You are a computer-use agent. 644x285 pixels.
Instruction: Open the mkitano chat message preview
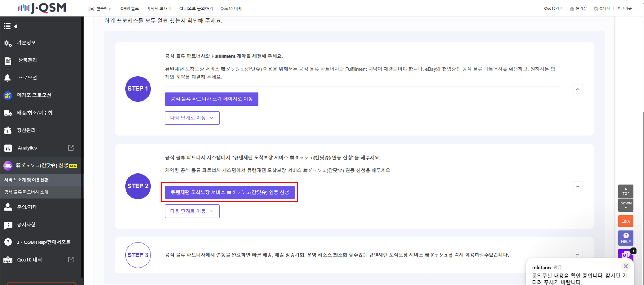pos(579,279)
